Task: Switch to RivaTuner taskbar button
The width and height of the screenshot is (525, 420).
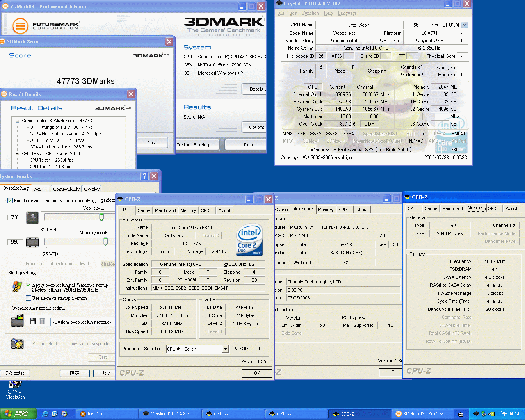Action: click(x=107, y=414)
